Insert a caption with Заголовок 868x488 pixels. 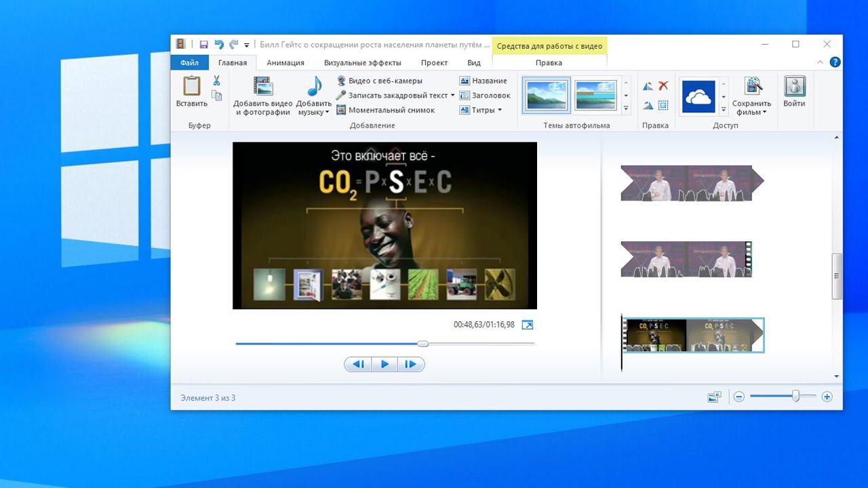(x=485, y=96)
